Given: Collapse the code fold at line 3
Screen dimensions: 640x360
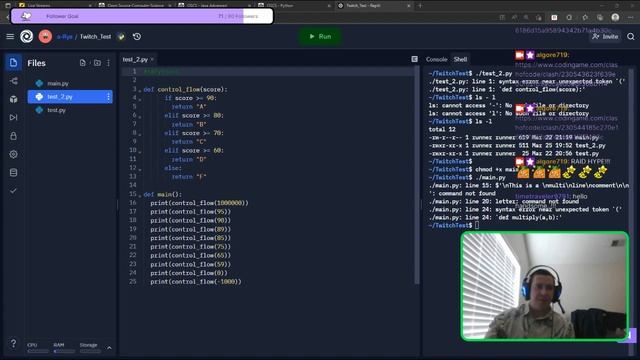Looking at the screenshot, I should (x=140, y=90).
